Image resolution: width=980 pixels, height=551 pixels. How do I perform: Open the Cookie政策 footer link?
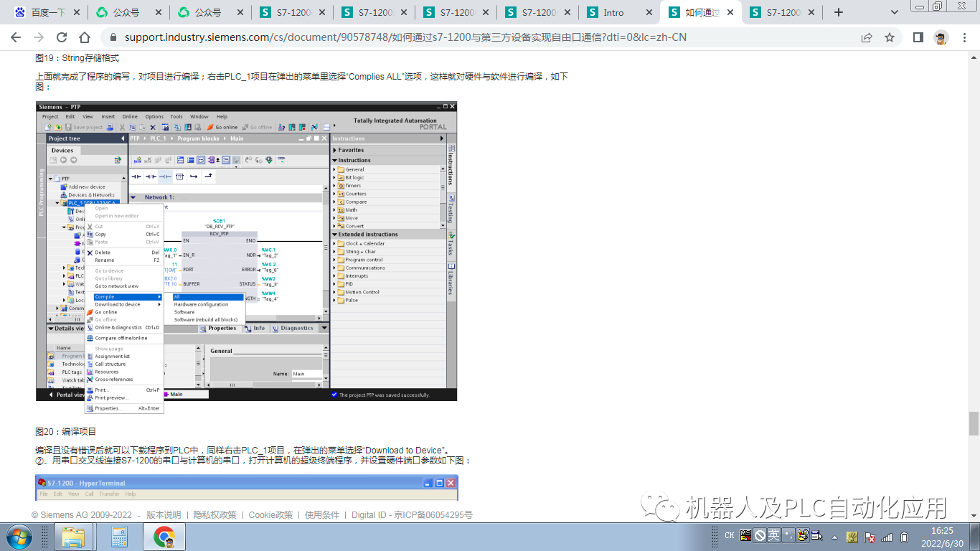(270, 515)
